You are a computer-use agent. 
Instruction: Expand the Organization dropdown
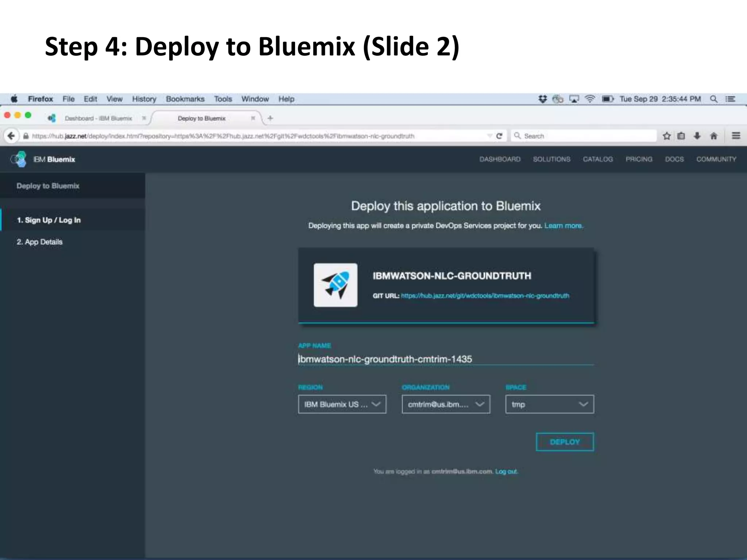[x=446, y=404]
